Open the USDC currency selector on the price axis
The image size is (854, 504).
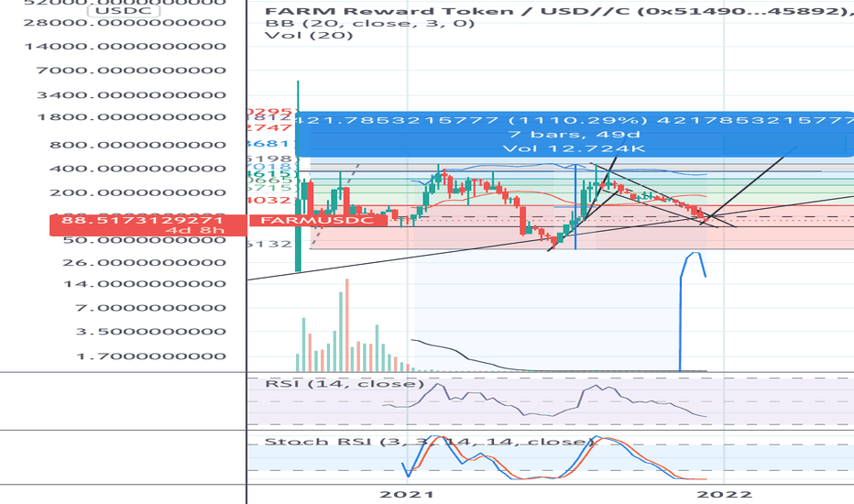(124, 10)
